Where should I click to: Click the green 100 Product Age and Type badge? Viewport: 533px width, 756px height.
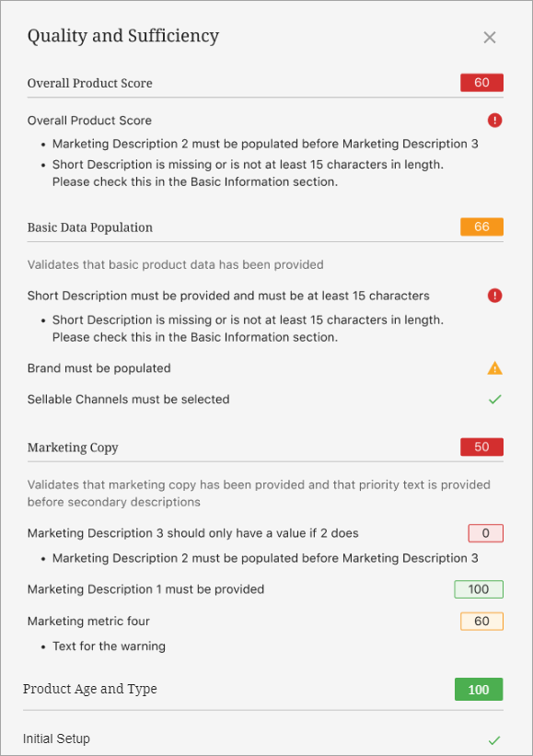pyautogui.click(x=479, y=689)
